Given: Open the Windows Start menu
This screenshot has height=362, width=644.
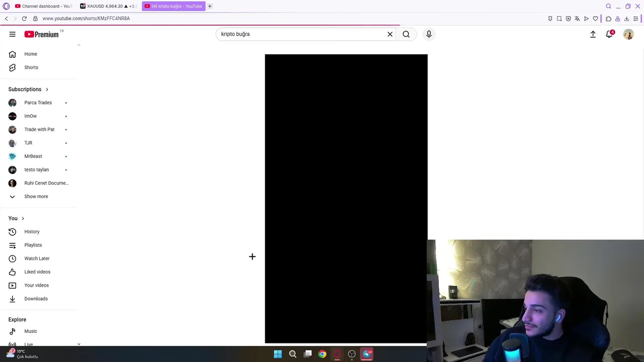Looking at the screenshot, I should 278,354.
